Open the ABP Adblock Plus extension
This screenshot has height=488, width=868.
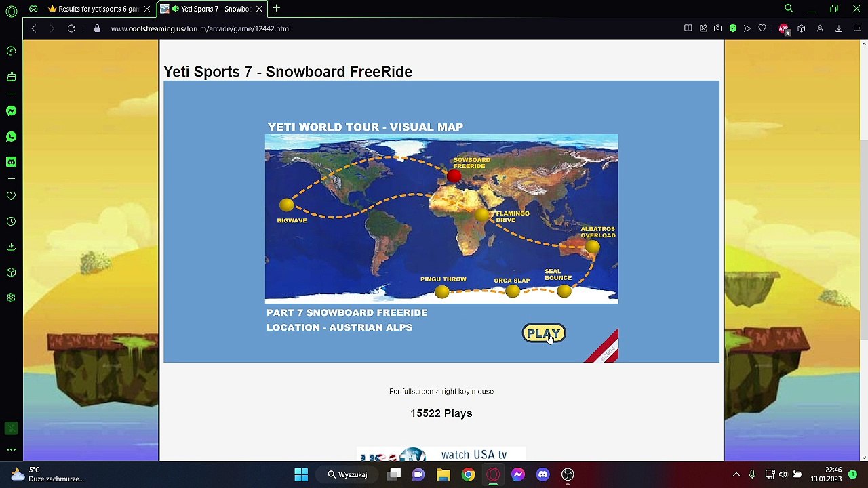tap(784, 28)
